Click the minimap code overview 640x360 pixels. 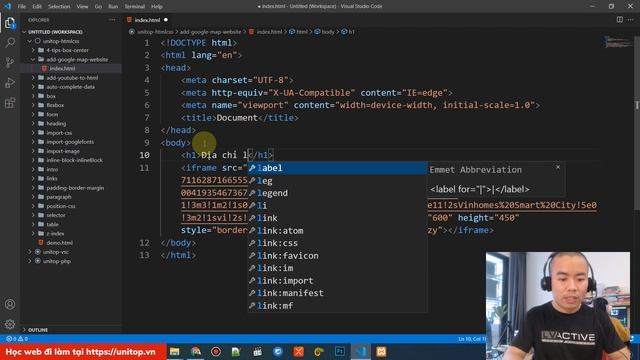tap(618, 42)
